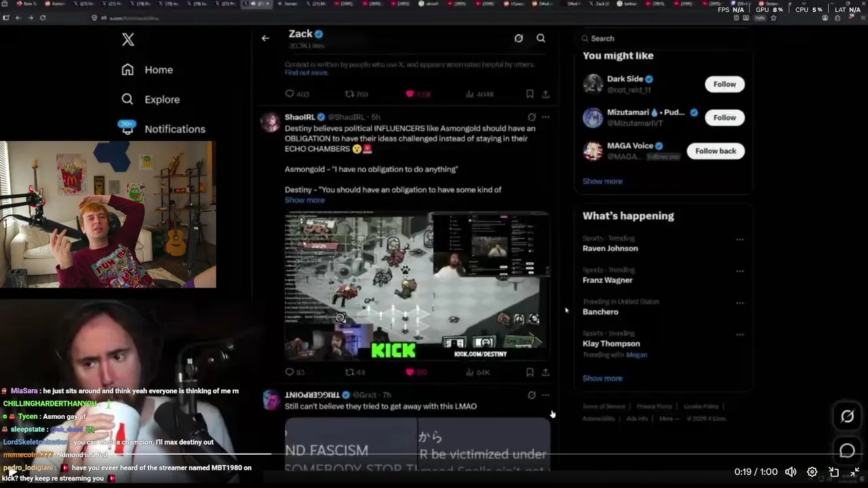Bookmark the ShaoIRL post
This screenshot has width=868, height=488.
point(530,372)
